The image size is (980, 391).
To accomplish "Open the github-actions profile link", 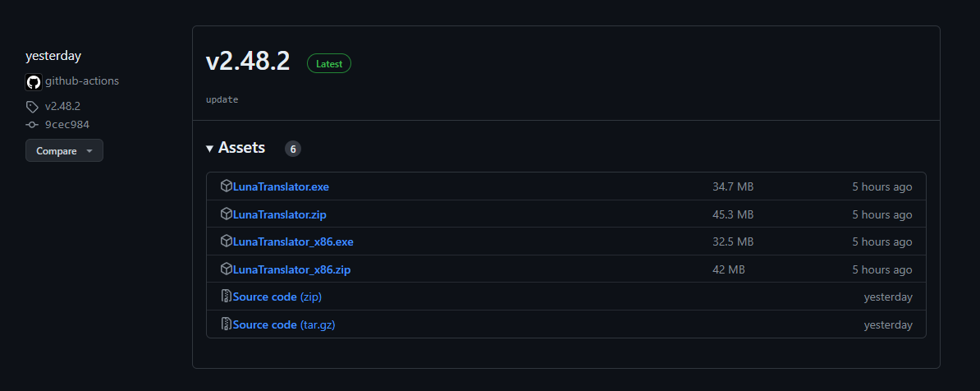I will click(x=82, y=80).
